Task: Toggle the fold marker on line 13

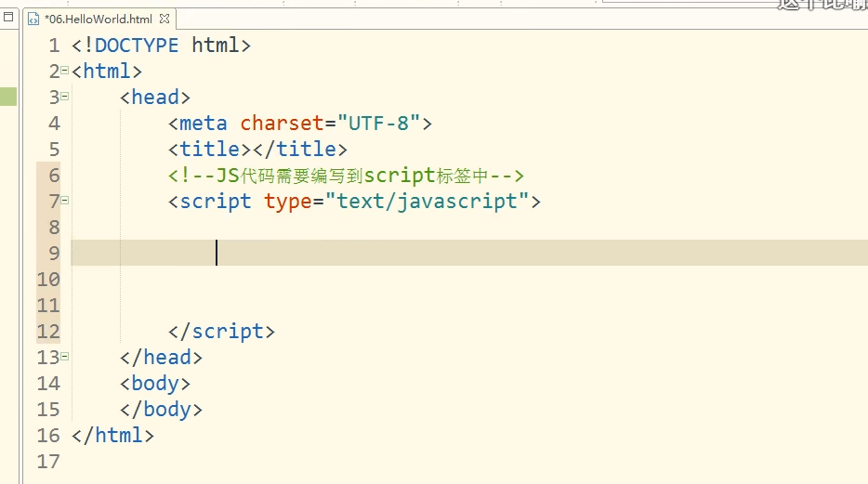Action: tap(64, 357)
